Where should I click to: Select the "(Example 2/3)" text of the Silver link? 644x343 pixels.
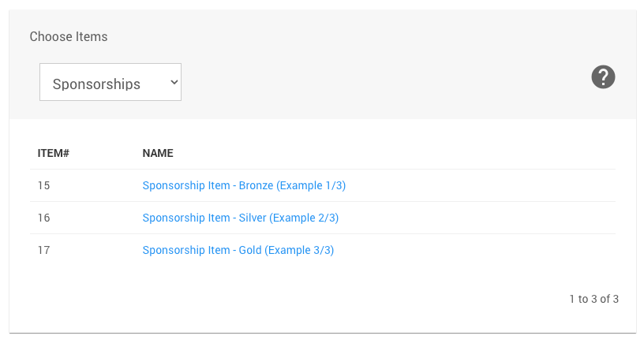click(305, 218)
